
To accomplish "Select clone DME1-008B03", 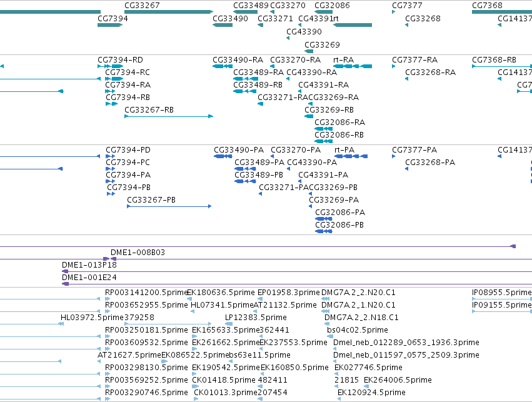I will pos(138,253).
